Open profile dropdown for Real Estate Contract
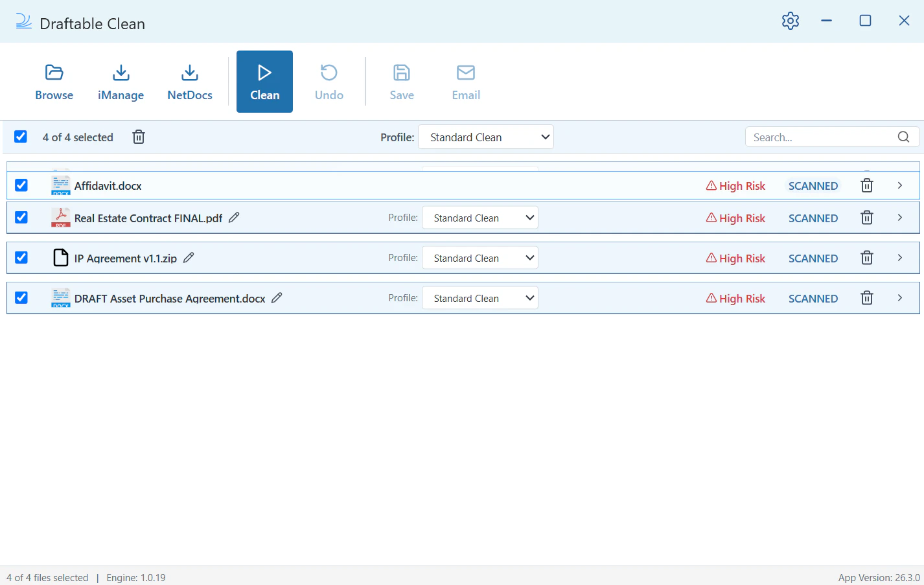924x585 pixels. click(479, 218)
